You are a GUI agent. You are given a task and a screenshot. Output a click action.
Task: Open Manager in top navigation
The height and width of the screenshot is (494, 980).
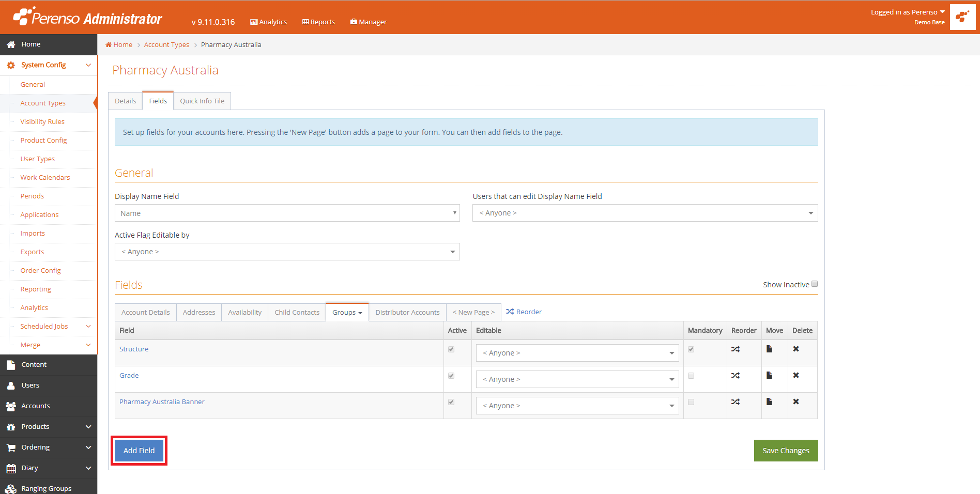[x=368, y=22]
